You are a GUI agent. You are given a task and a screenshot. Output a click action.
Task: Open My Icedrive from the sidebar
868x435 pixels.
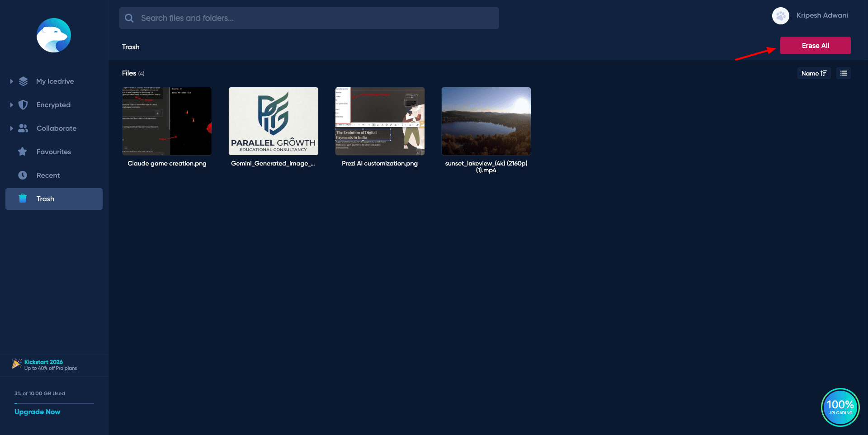pos(55,81)
